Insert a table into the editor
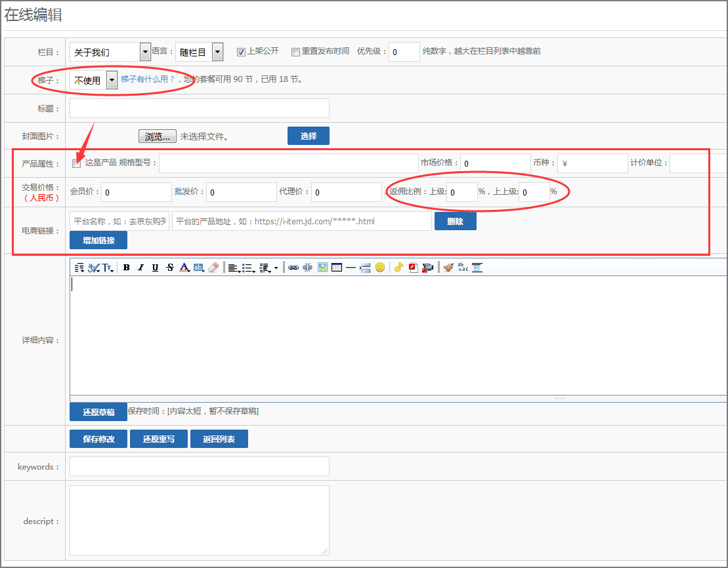728x568 pixels. pyautogui.click(x=337, y=268)
